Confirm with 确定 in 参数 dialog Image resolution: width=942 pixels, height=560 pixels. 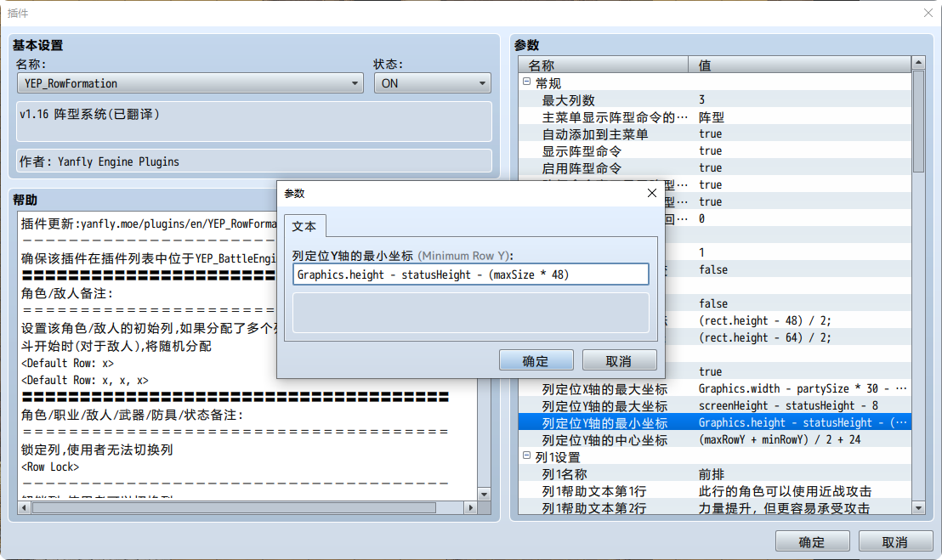pyautogui.click(x=536, y=361)
